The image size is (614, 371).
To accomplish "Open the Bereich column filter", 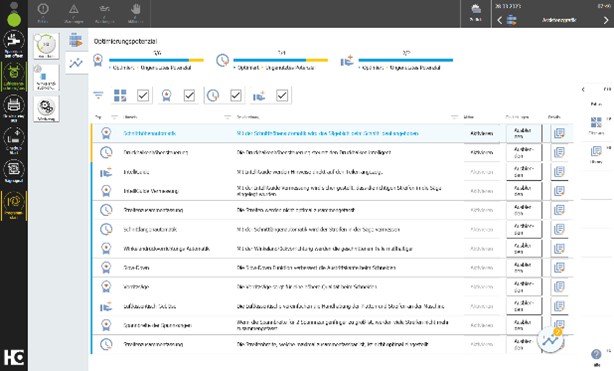I will point(228,117).
